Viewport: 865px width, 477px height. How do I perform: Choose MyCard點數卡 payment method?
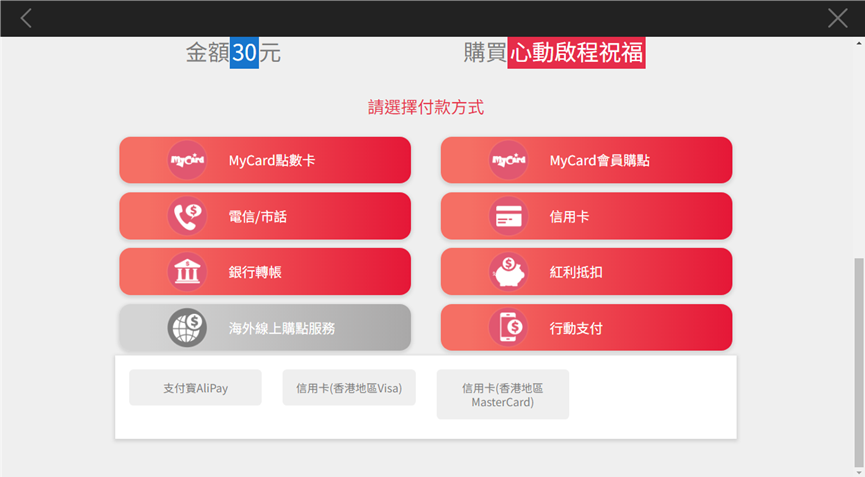pyautogui.click(x=265, y=160)
